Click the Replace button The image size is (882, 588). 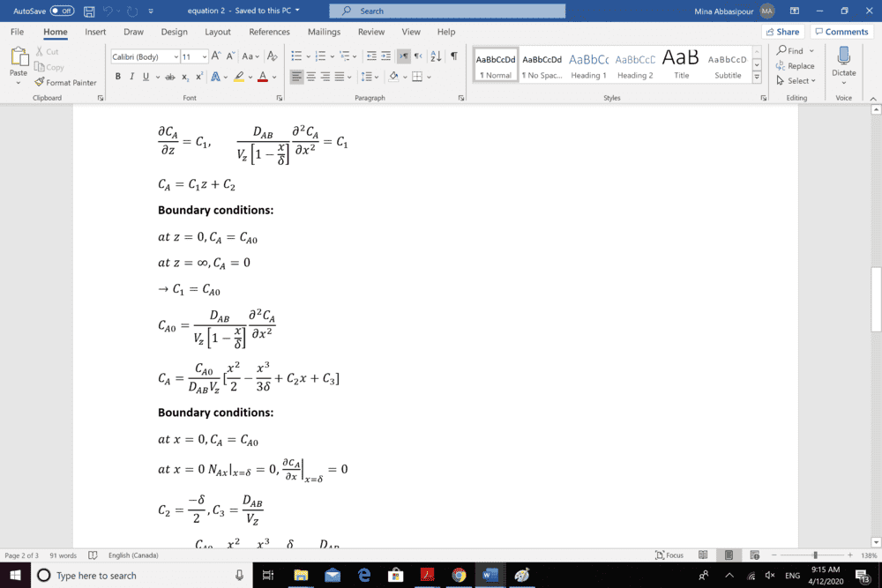point(795,66)
